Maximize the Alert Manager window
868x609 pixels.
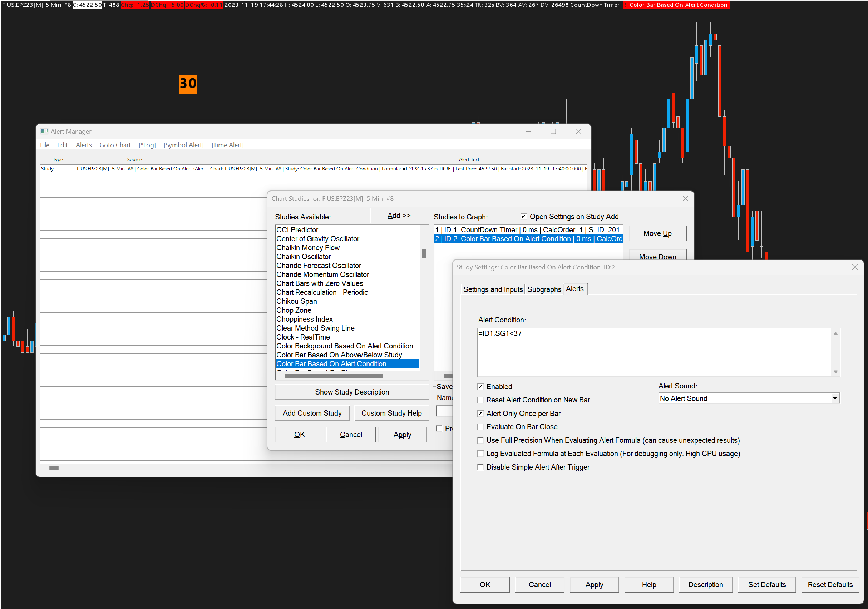[x=553, y=131]
